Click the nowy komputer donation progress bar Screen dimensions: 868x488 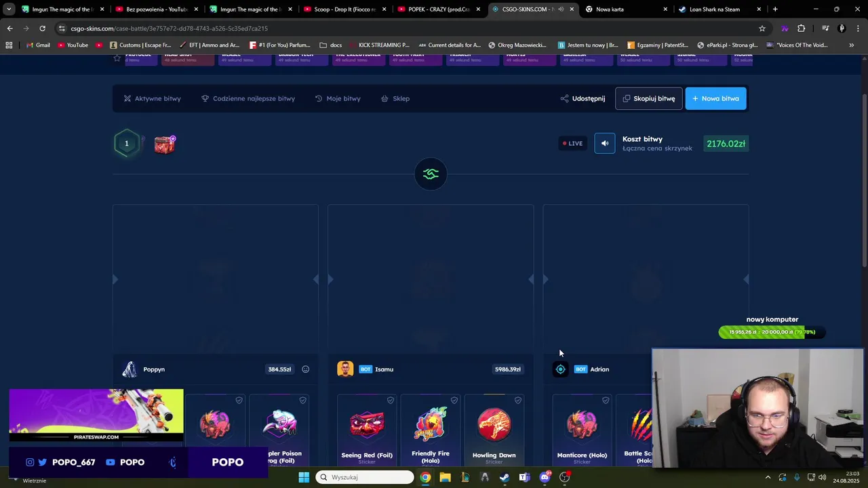772,332
